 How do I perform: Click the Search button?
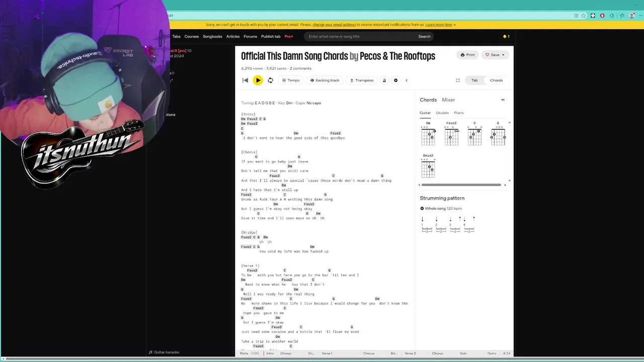pos(424,36)
